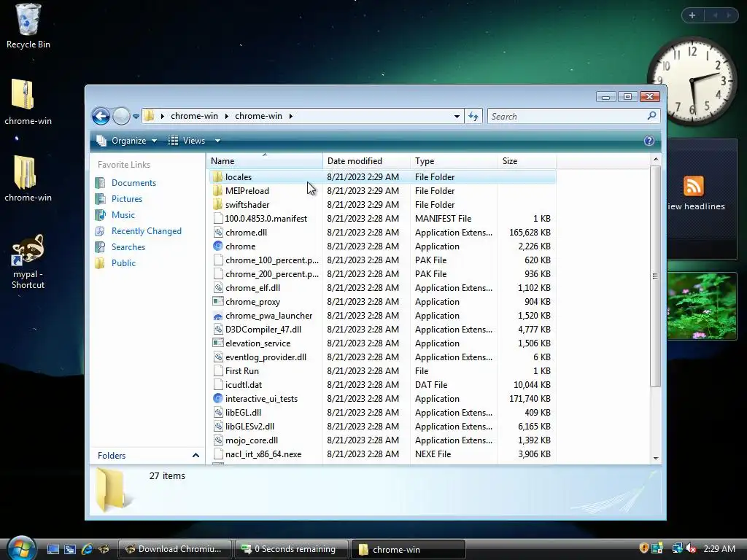The image size is (747, 560).
Task: Click the network tray icon
Action: pos(677,548)
